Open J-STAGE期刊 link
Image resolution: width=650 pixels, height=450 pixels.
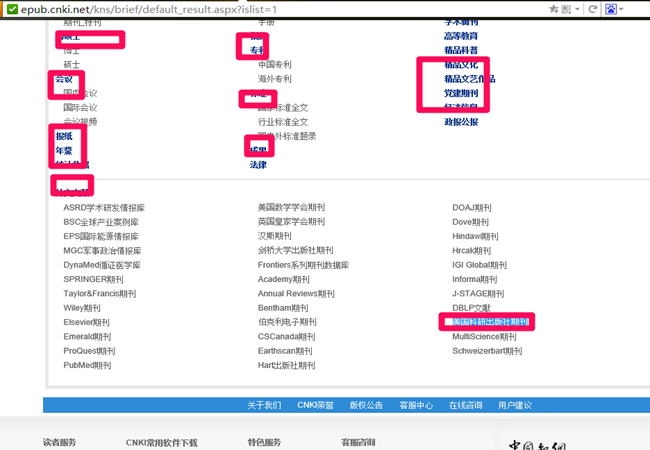(x=478, y=293)
